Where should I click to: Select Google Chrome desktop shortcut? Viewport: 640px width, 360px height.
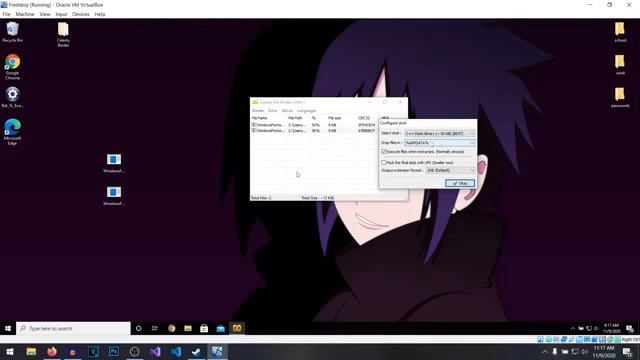(x=12, y=67)
